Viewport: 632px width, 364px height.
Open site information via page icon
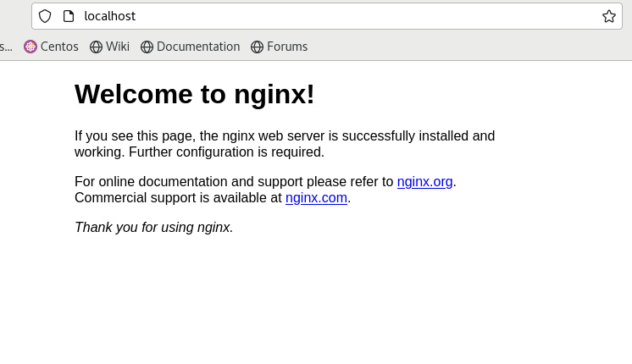point(69,16)
